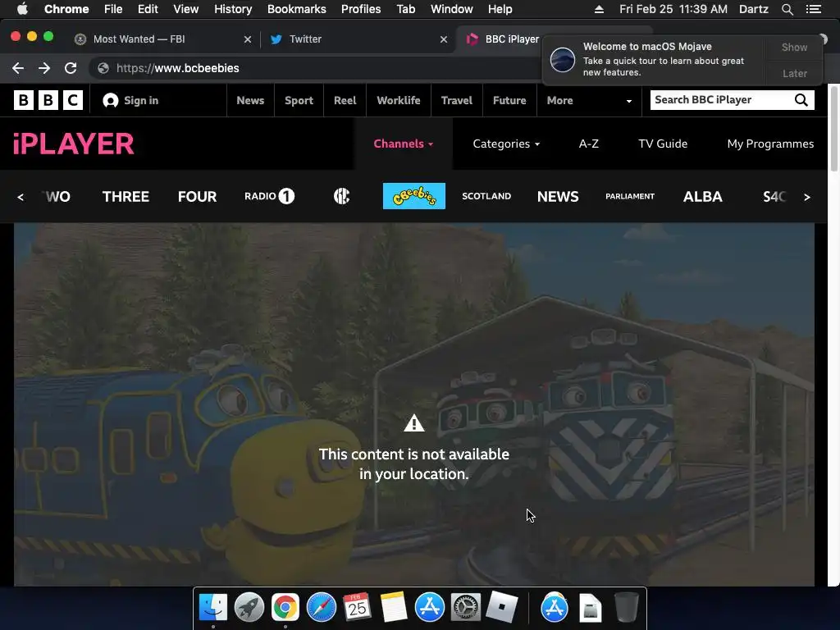Close the Most Wanted — FBI tab
840x630 pixels.
pos(248,39)
